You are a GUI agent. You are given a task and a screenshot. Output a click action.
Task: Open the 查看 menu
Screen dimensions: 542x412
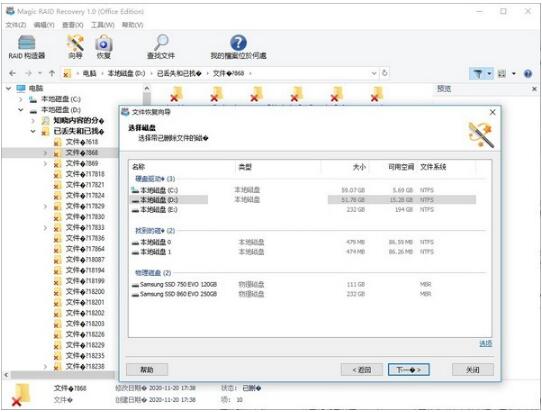click(x=73, y=25)
